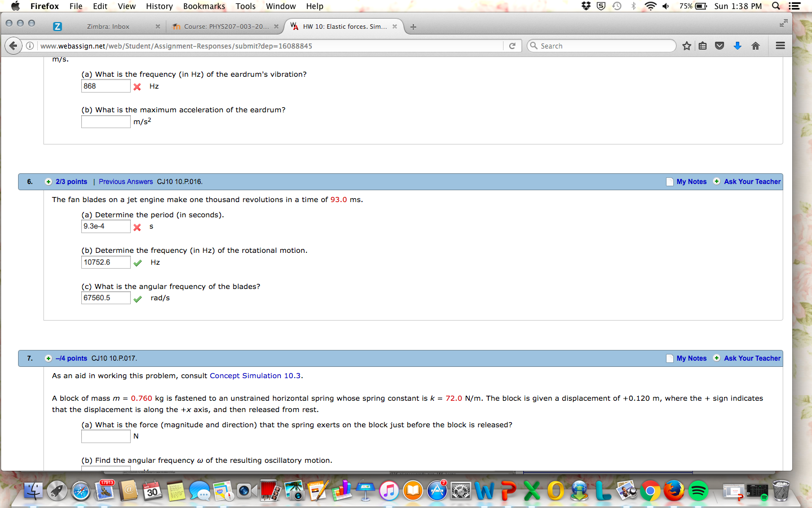Expand Ask Your Teacher for question 6
Screen dimensions: 812x508
[752, 182]
